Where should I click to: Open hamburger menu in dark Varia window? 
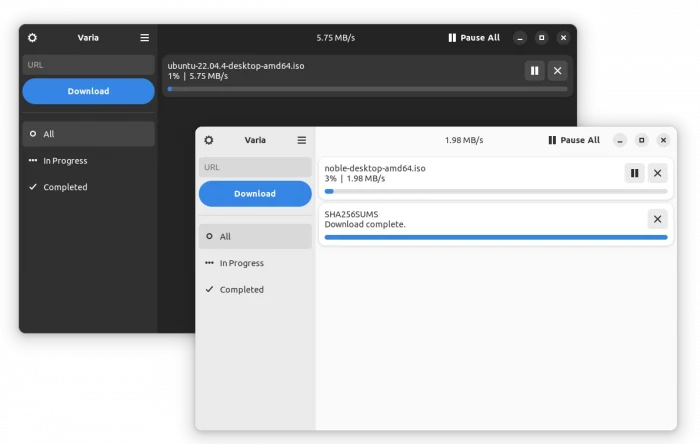(144, 38)
